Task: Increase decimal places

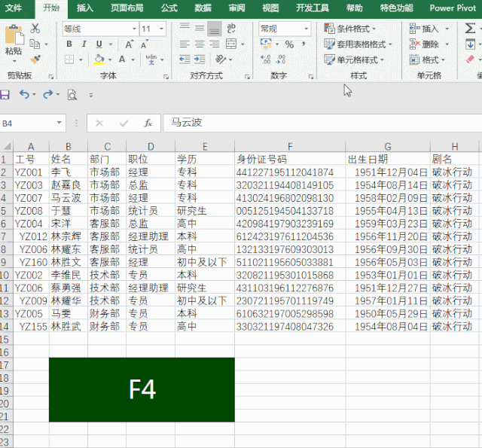Action: [x=266, y=59]
